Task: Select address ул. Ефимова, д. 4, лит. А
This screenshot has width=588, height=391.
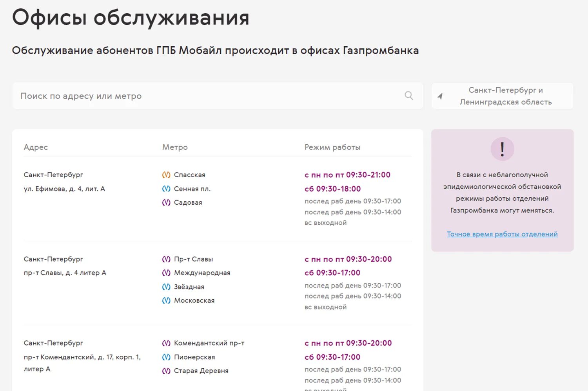Action: tap(64, 189)
